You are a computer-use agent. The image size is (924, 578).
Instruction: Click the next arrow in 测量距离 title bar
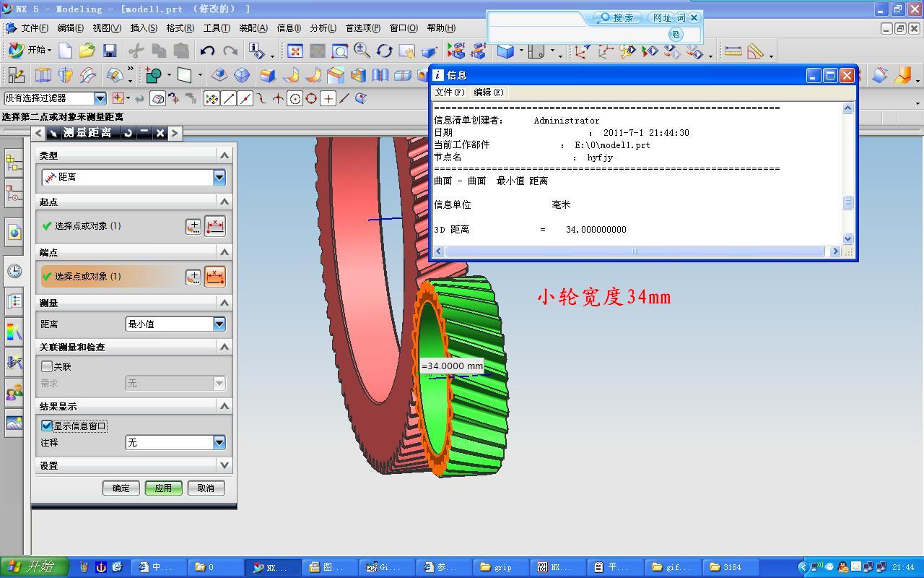[x=174, y=133]
